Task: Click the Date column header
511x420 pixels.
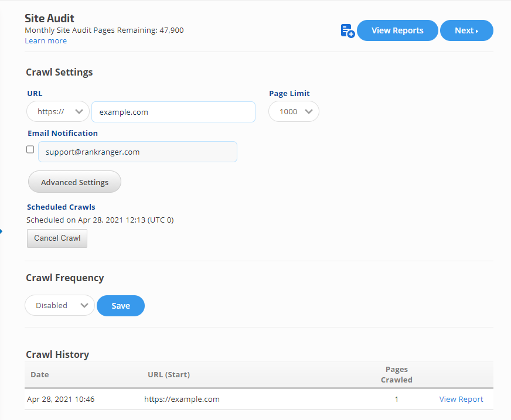Action: (40, 375)
